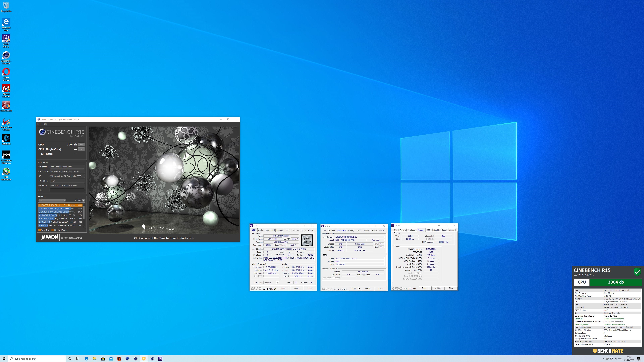This screenshot has width=644, height=362.
Task: Show hidden tray icons chevron
Action: click(x=603, y=359)
